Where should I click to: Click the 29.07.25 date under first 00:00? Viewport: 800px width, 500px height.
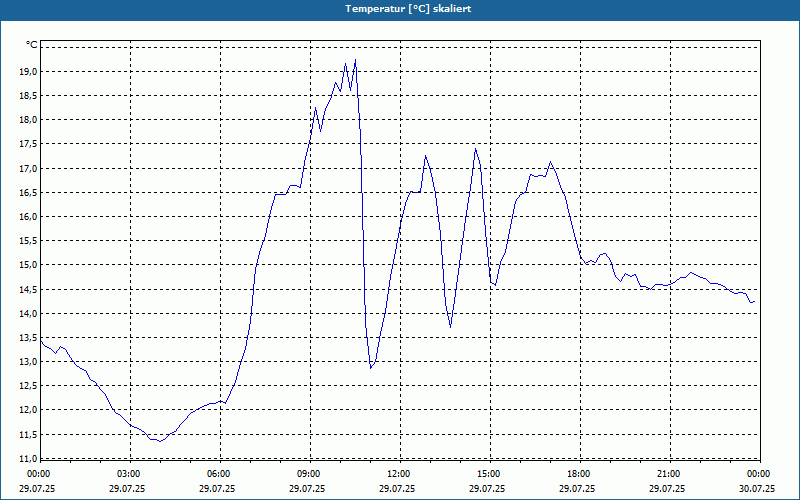click(37, 489)
